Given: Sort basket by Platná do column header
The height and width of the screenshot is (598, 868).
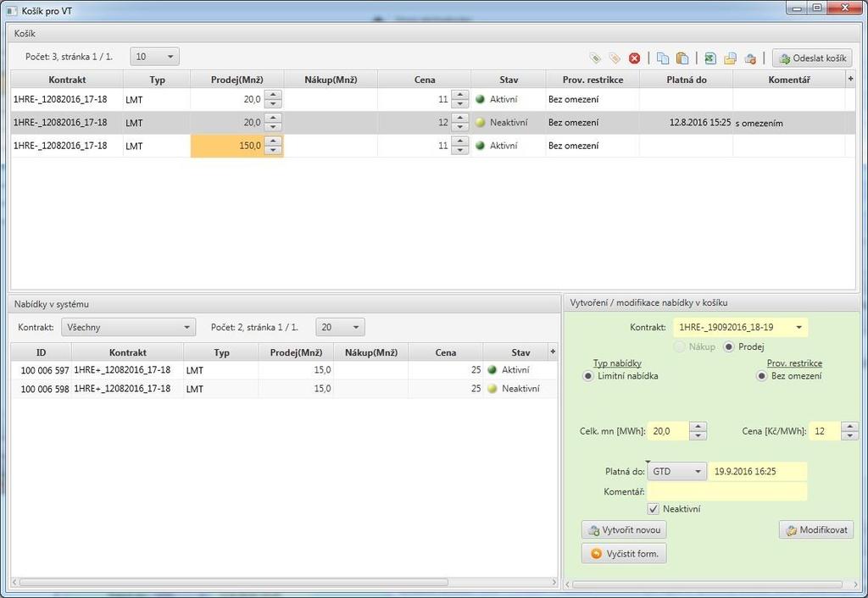Looking at the screenshot, I should pyautogui.click(x=687, y=80).
